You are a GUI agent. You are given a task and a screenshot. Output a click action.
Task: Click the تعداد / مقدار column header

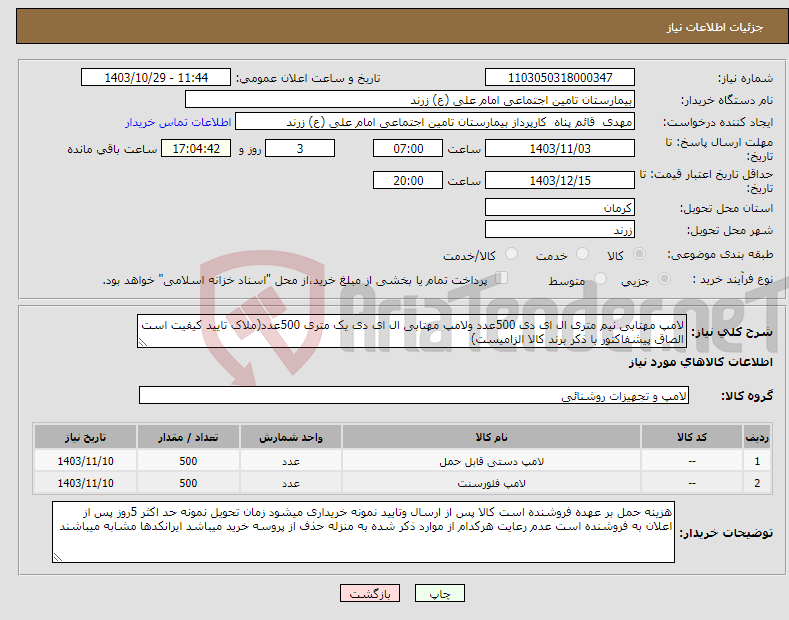pyautogui.click(x=188, y=437)
